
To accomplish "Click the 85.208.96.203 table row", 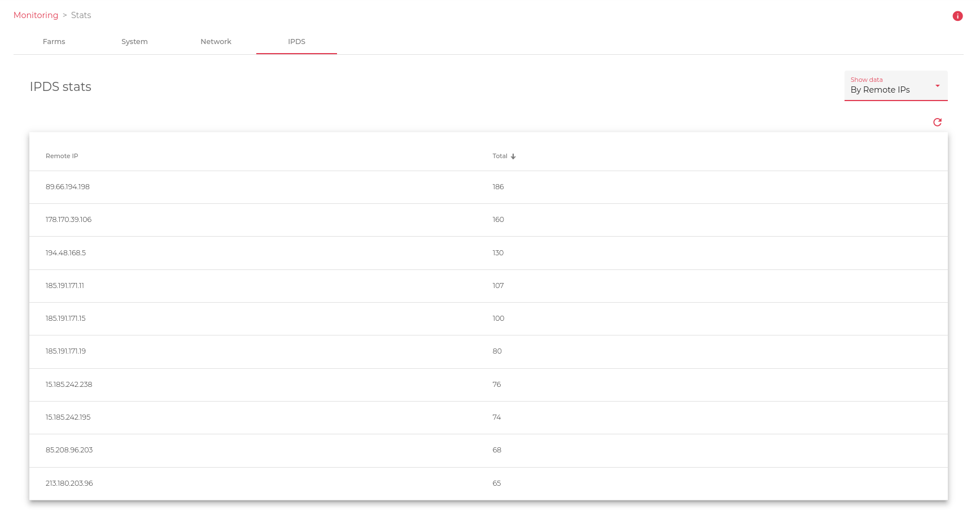I will point(69,450).
